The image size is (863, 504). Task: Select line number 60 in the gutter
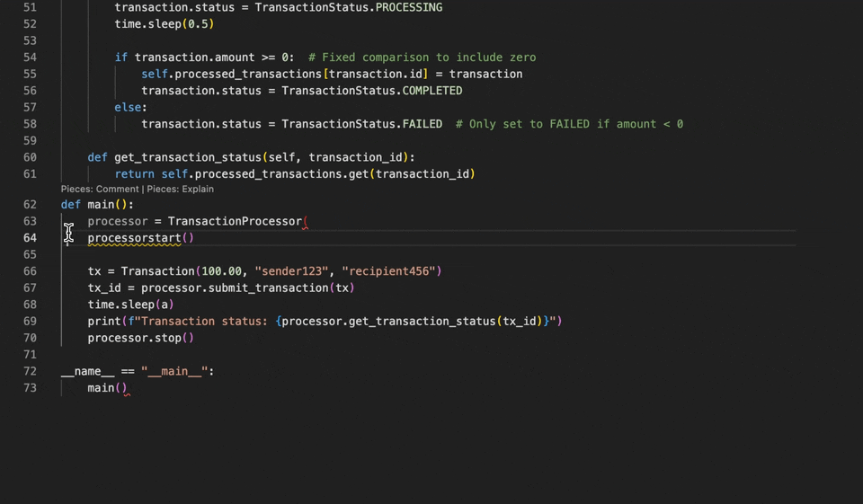point(30,157)
